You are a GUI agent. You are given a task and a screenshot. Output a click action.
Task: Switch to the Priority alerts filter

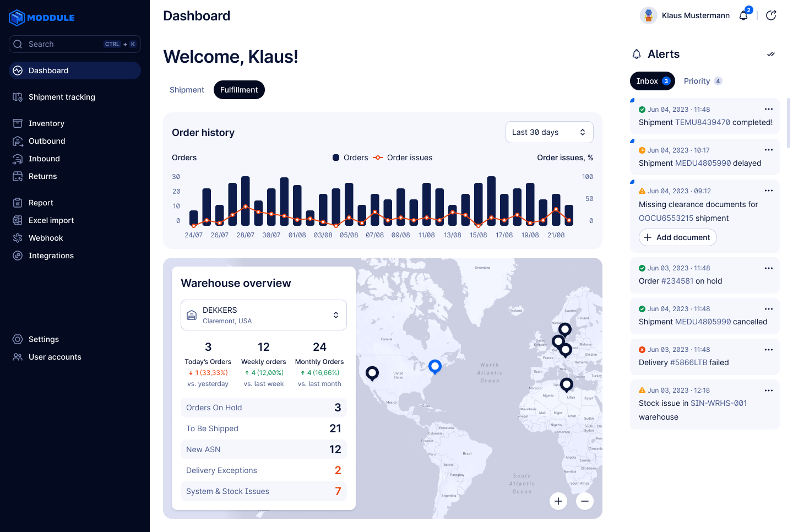coord(702,81)
